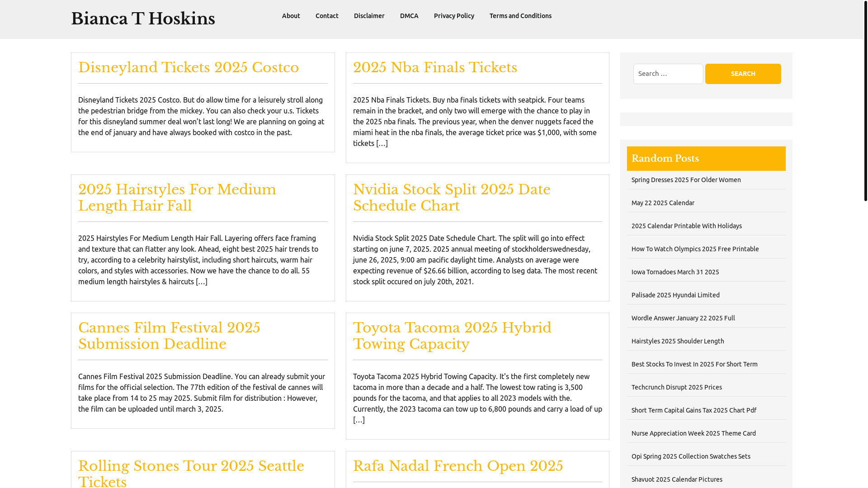Open Cannes Film Festival 2025 Submission Deadline post

pos(169,336)
